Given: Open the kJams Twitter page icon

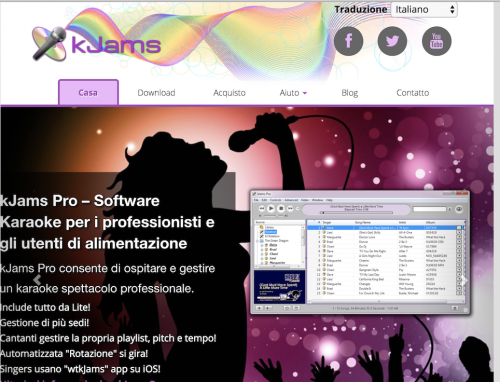Looking at the screenshot, I should (392, 41).
